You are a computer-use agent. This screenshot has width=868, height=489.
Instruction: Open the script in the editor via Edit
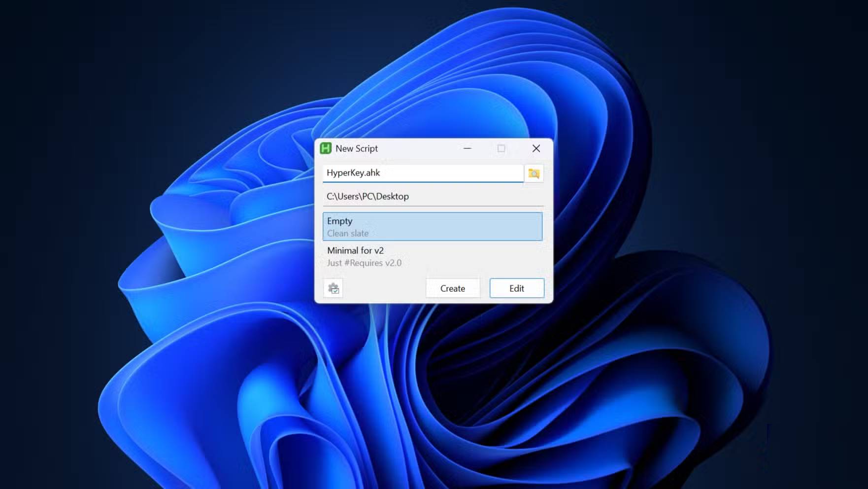pyautogui.click(x=516, y=288)
